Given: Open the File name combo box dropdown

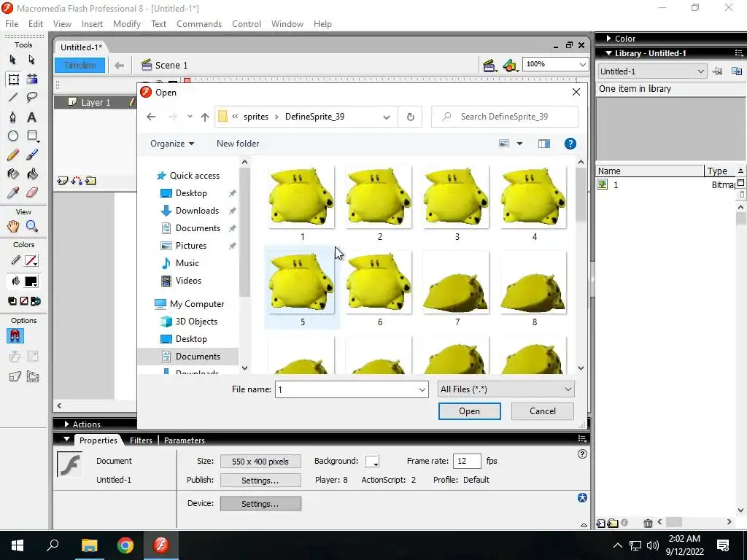Looking at the screenshot, I should pos(422,389).
